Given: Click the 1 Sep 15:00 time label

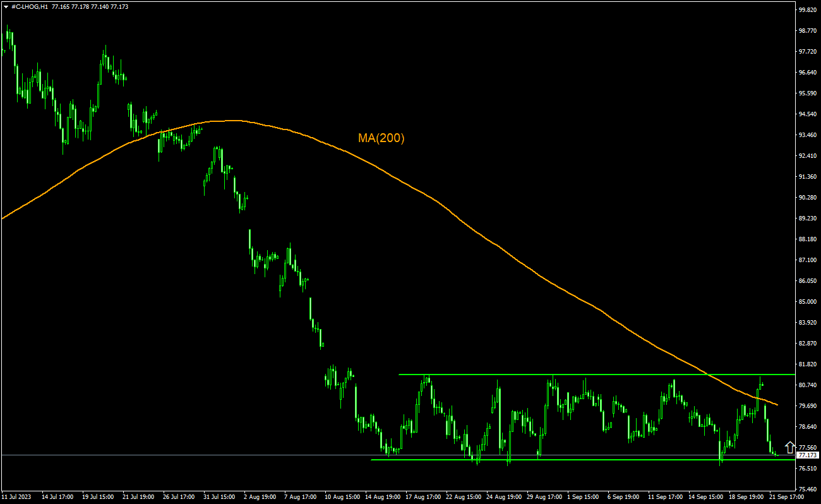Looking at the screenshot, I should [x=584, y=497].
